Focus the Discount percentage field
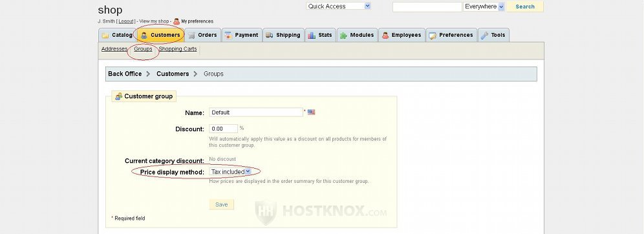Viewport: 644px width, 234px height. pos(224,129)
